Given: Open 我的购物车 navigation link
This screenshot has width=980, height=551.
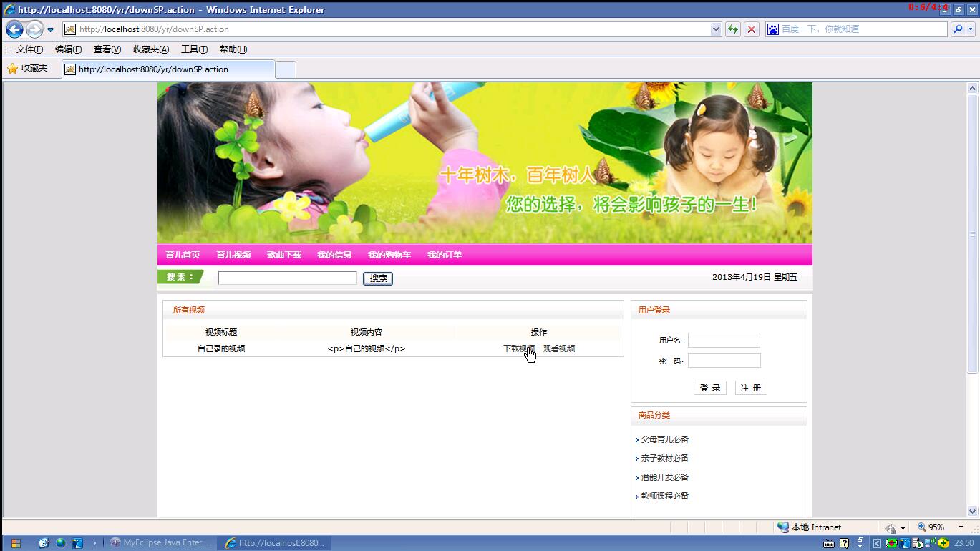Looking at the screenshot, I should click(x=389, y=255).
